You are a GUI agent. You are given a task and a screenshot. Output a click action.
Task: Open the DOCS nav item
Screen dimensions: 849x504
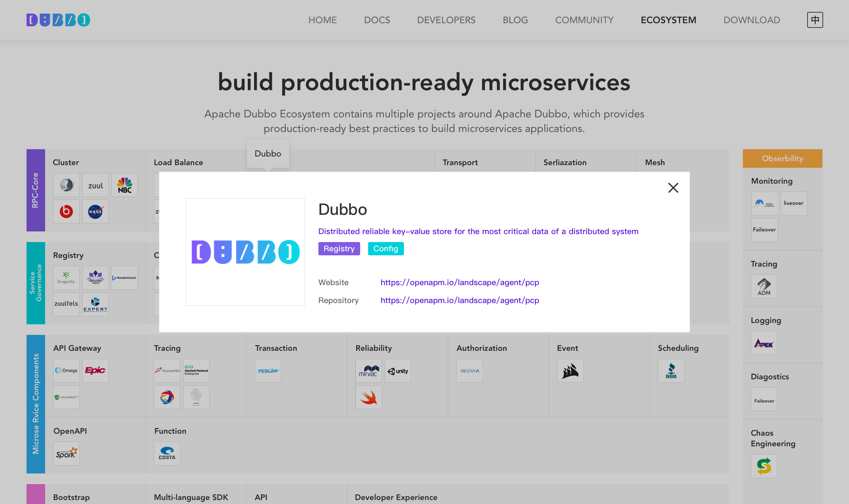[x=377, y=20]
